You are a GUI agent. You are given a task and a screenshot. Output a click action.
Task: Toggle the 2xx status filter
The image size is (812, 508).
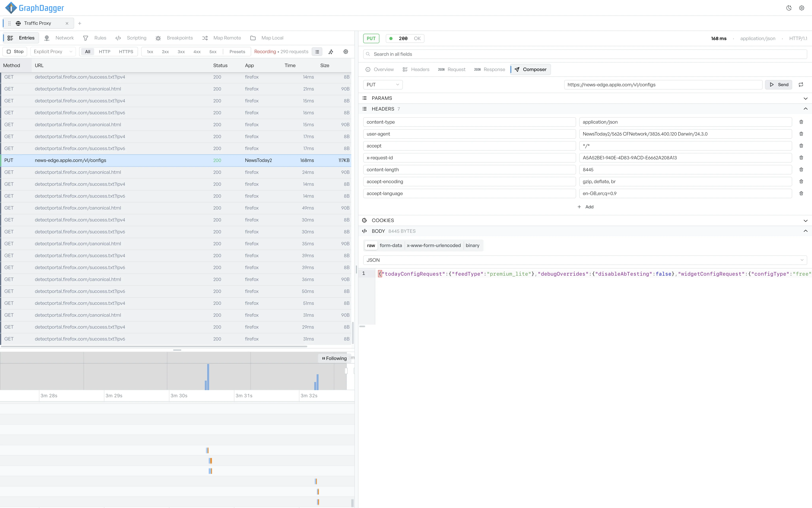(165, 52)
